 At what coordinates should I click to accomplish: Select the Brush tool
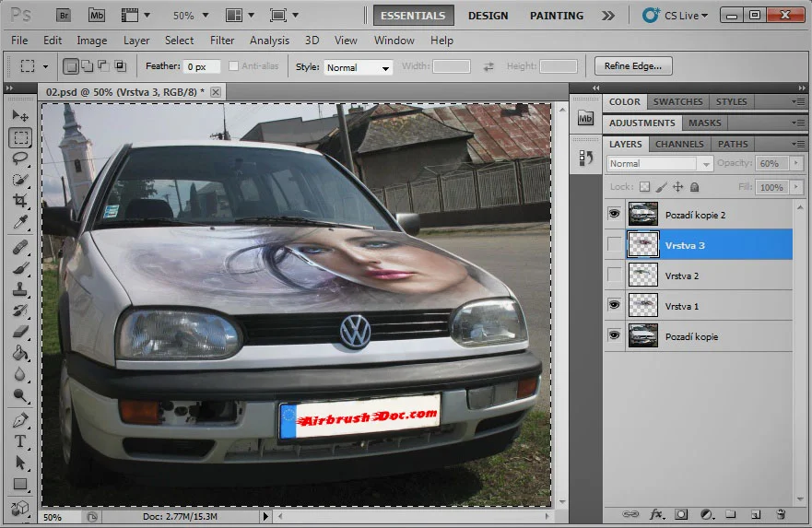pyautogui.click(x=20, y=268)
